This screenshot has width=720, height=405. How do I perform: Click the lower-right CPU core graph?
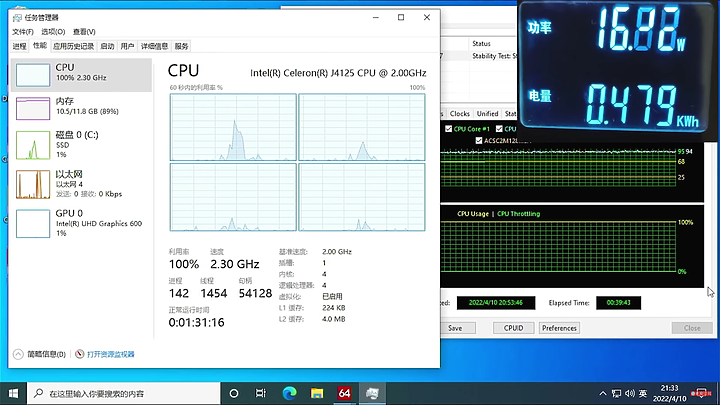362,197
